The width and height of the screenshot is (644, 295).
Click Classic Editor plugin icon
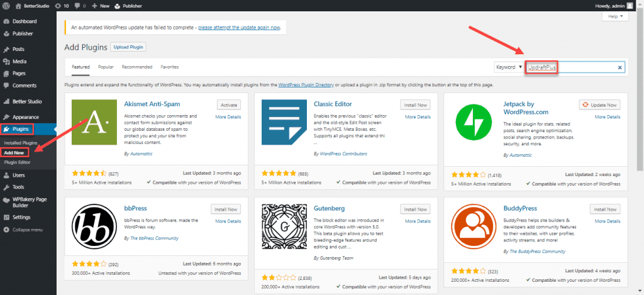click(284, 122)
